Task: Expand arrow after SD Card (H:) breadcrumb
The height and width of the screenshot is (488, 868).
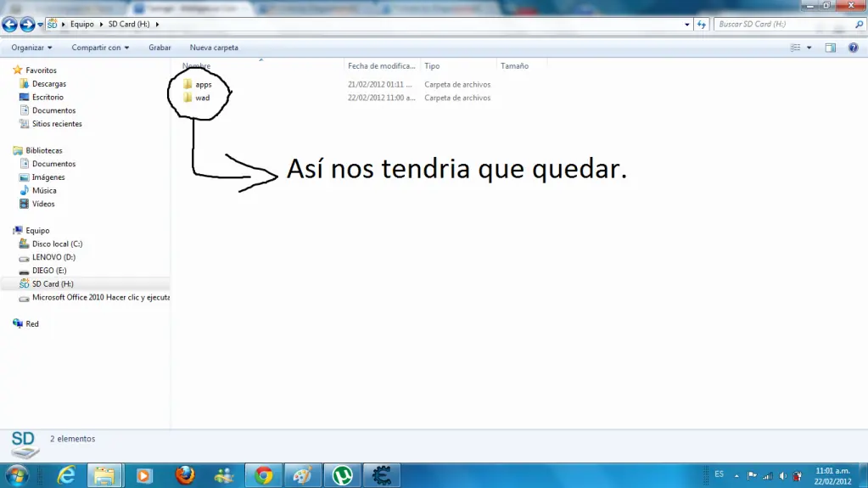Action: (157, 25)
